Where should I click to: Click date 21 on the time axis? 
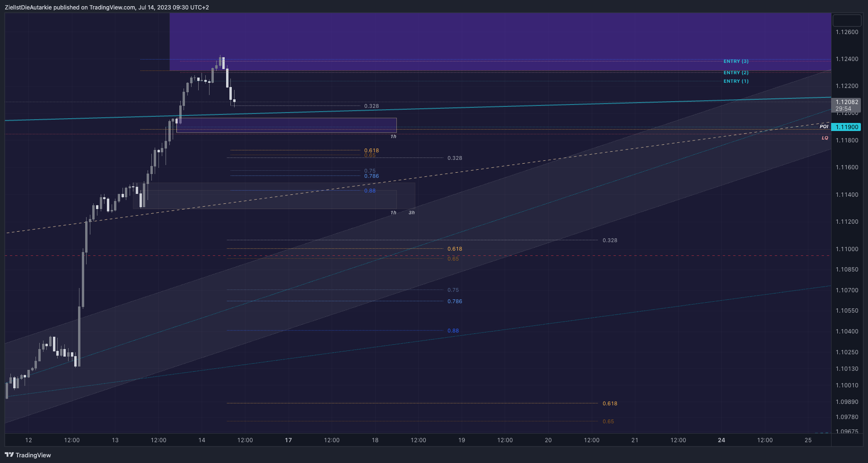635,440
